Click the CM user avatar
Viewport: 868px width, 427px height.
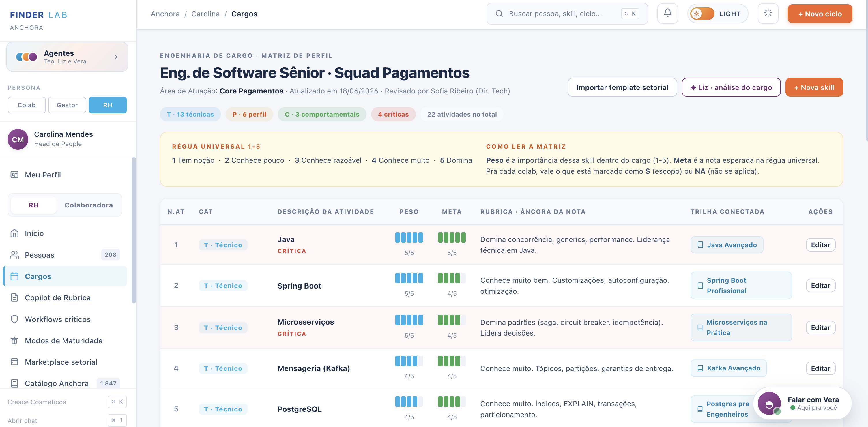[x=18, y=139]
